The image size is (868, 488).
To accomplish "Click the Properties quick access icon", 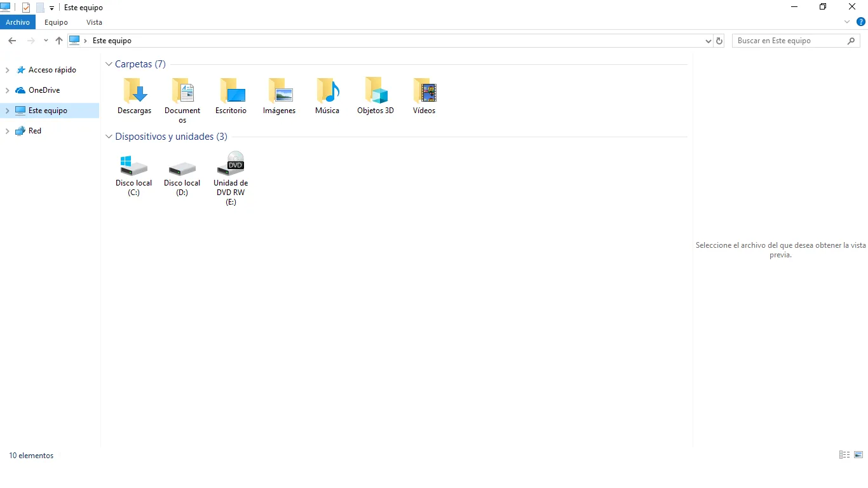I will (26, 8).
